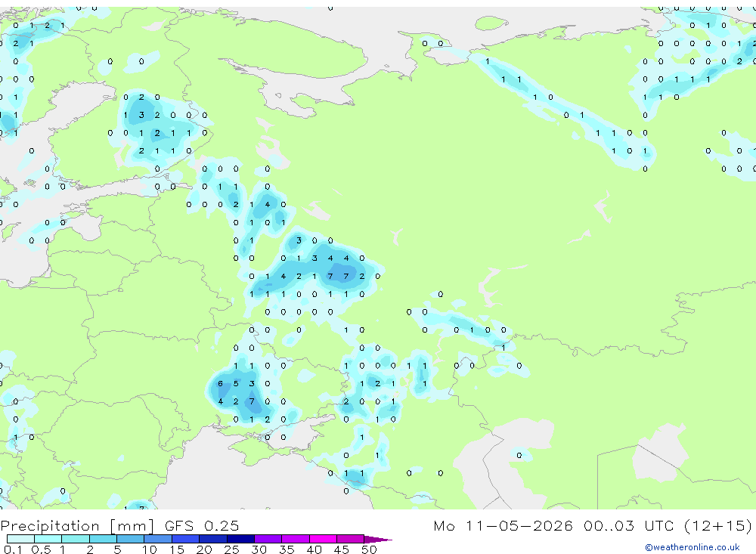
Task: Pick the 0.1–0.5 mm legend color swatch
Action: click(x=20, y=539)
